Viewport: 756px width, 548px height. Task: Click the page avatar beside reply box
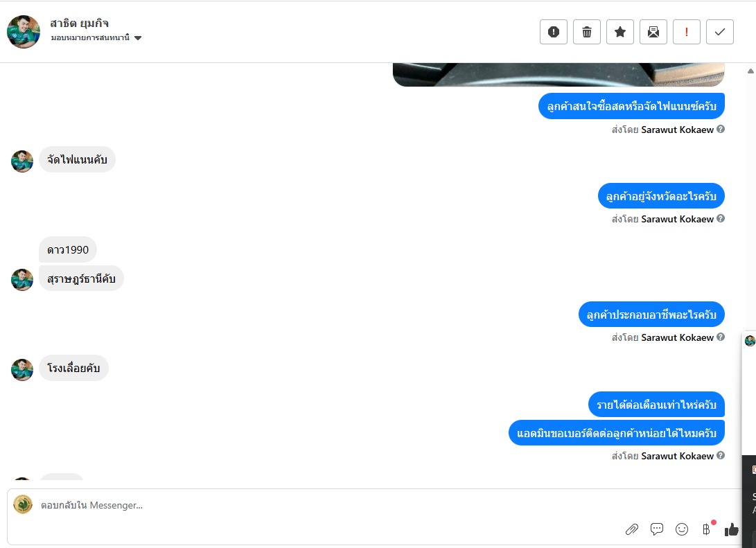pyautogui.click(x=23, y=504)
